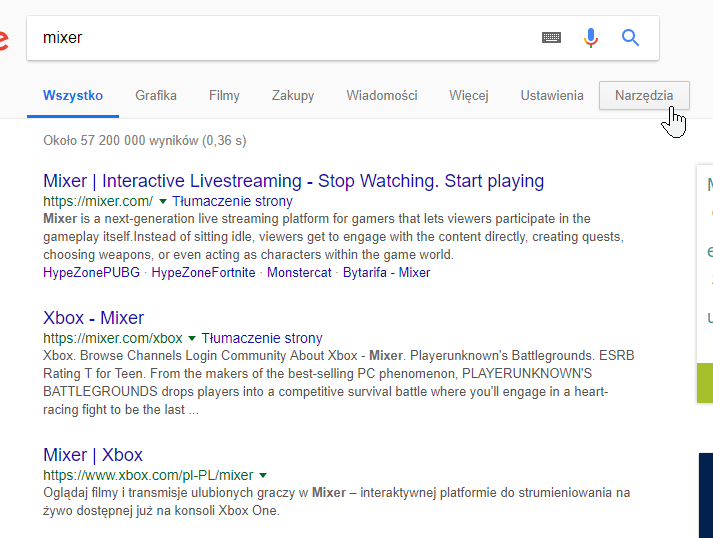Image resolution: width=713 pixels, height=538 pixels.
Task: Open the Mixer | Xbox result
Action: (x=93, y=455)
